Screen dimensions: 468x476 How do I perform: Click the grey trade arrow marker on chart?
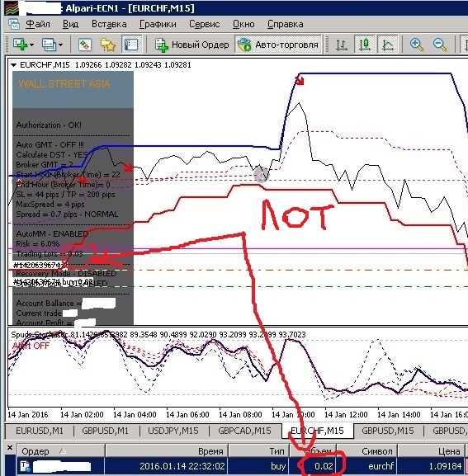[x=261, y=175]
